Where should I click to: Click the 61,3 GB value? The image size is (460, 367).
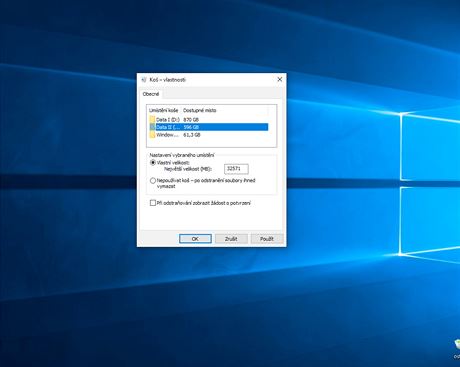click(x=192, y=135)
